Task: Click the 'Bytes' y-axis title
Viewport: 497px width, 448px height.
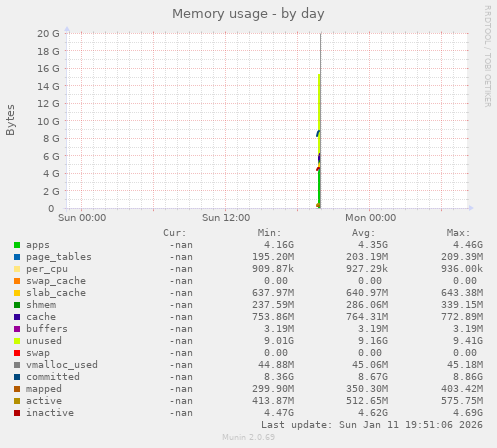Action: point(10,120)
